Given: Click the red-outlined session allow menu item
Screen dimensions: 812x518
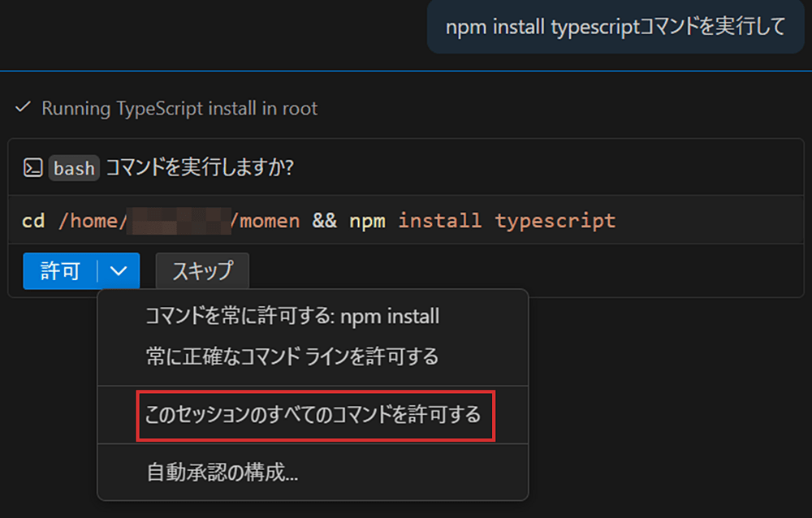Looking at the screenshot, I should (x=315, y=414).
